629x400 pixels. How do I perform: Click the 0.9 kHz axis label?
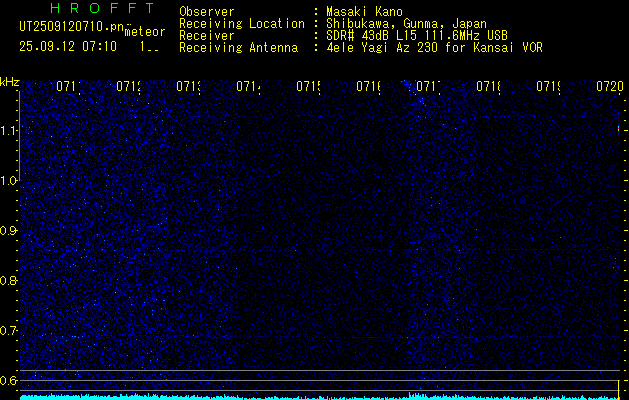click(9, 231)
